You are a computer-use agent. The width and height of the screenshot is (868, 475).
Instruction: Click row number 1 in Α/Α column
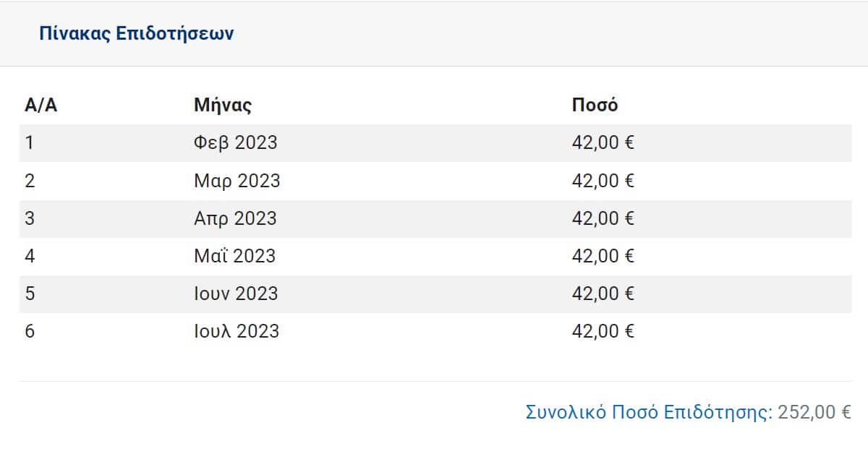click(30, 143)
